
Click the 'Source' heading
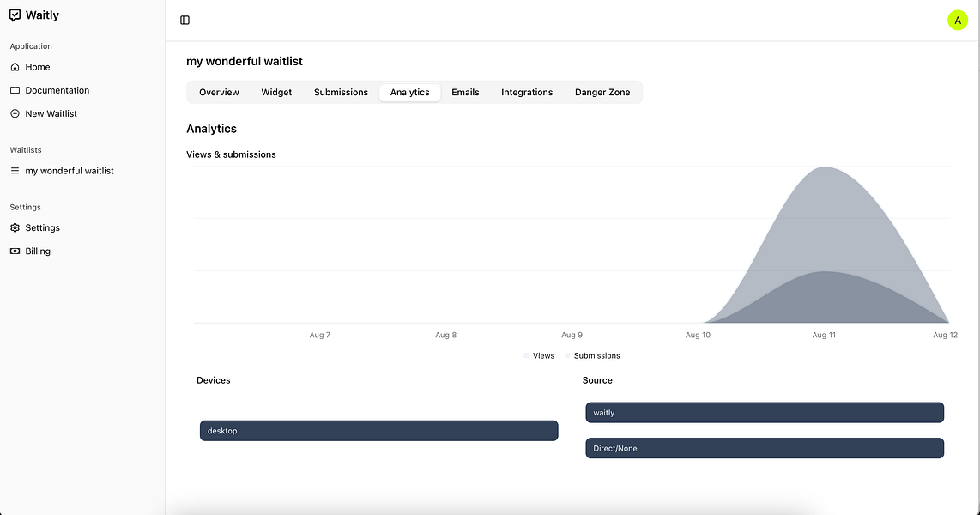pos(597,380)
